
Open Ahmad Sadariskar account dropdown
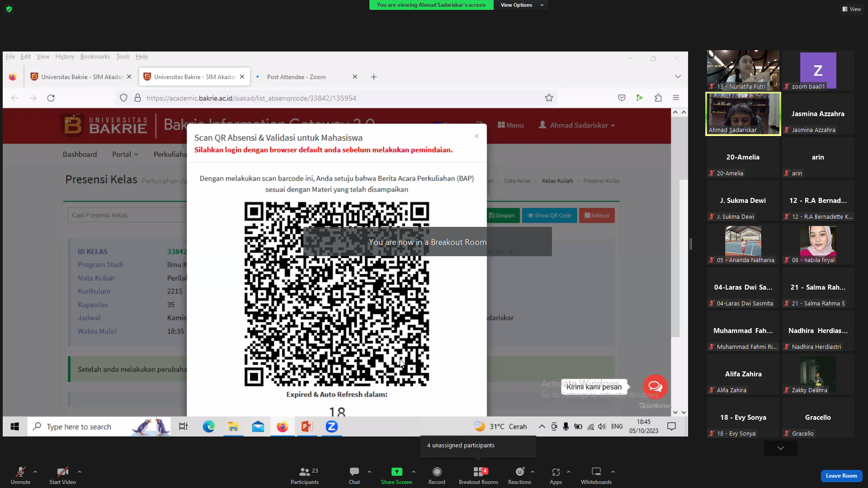pyautogui.click(x=577, y=125)
